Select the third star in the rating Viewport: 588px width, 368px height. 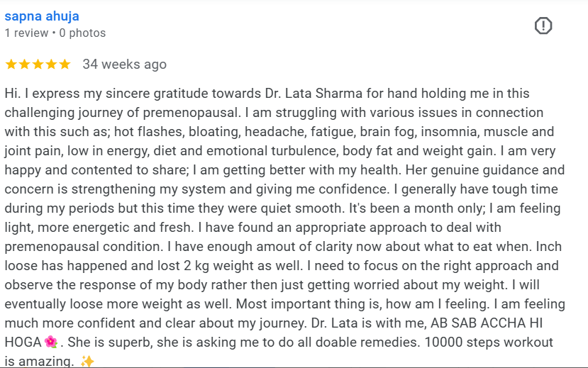[38, 64]
